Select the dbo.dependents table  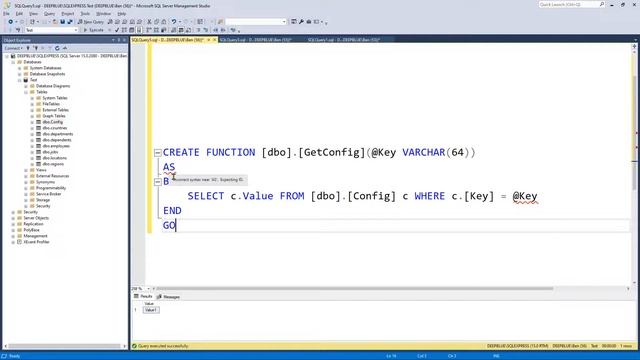click(57, 140)
